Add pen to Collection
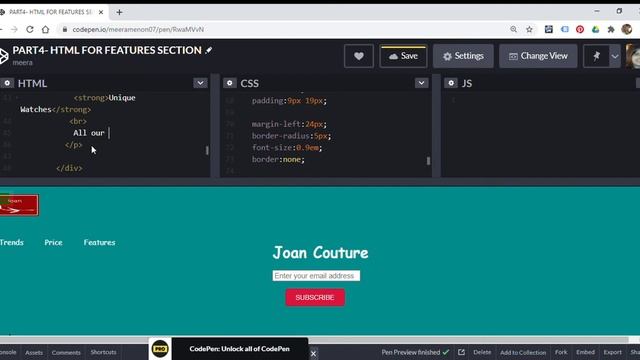The height and width of the screenshot is (360, 640). pyautogui.click(x=523, y=352)
